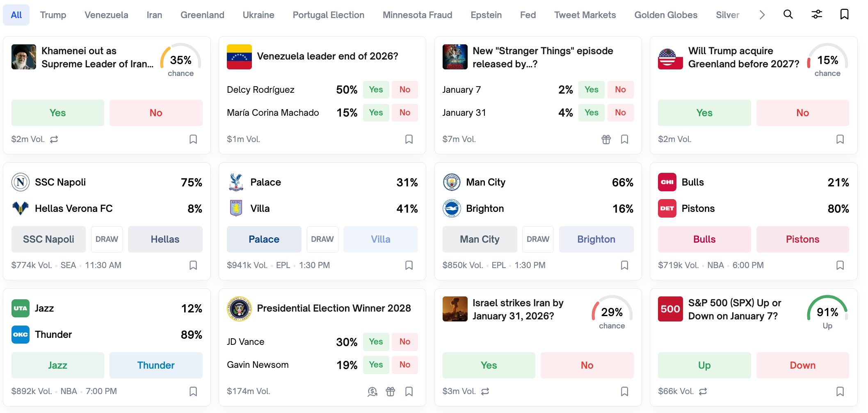
Task: Choose Down on S&P 500 market
Action: (x=802, y=365)
